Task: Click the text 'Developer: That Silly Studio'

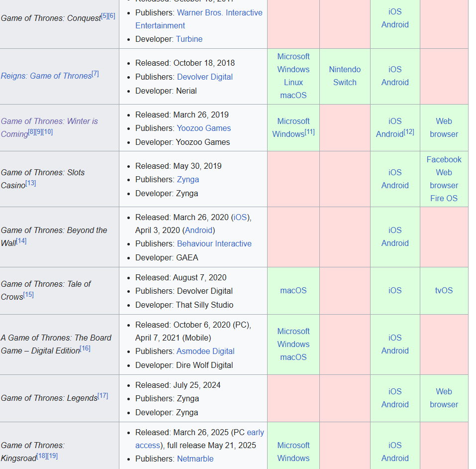Action: coord(185,305)
